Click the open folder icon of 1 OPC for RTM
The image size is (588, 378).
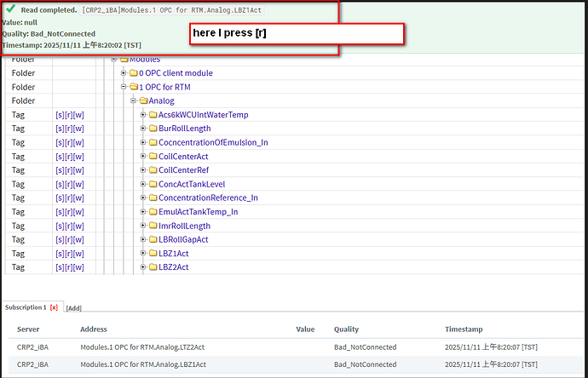[134, 87]
